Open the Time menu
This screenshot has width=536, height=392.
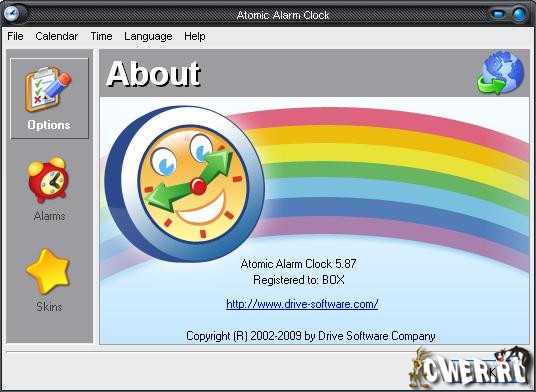point(102,36)
